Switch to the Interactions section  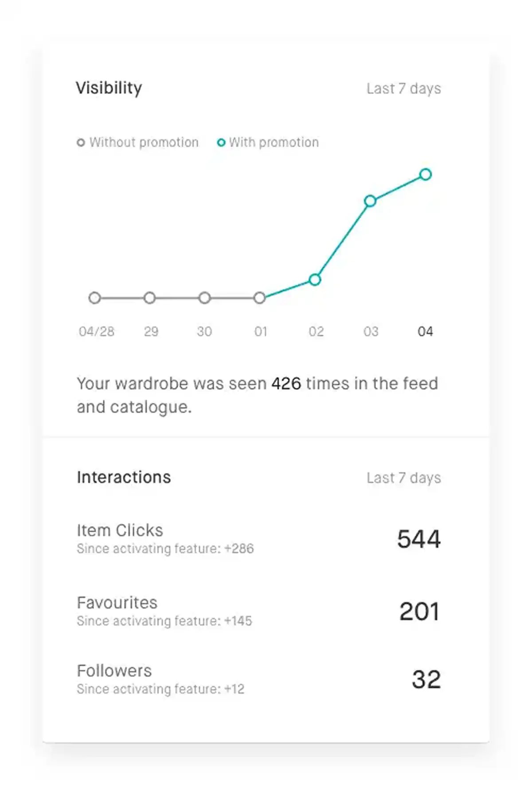pos(123,477)
